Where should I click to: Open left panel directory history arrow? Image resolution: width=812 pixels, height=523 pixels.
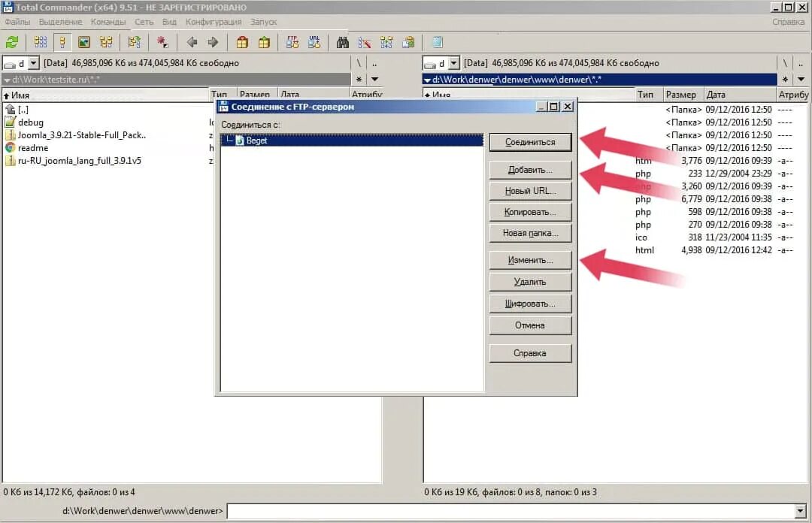tap(374, 79)
